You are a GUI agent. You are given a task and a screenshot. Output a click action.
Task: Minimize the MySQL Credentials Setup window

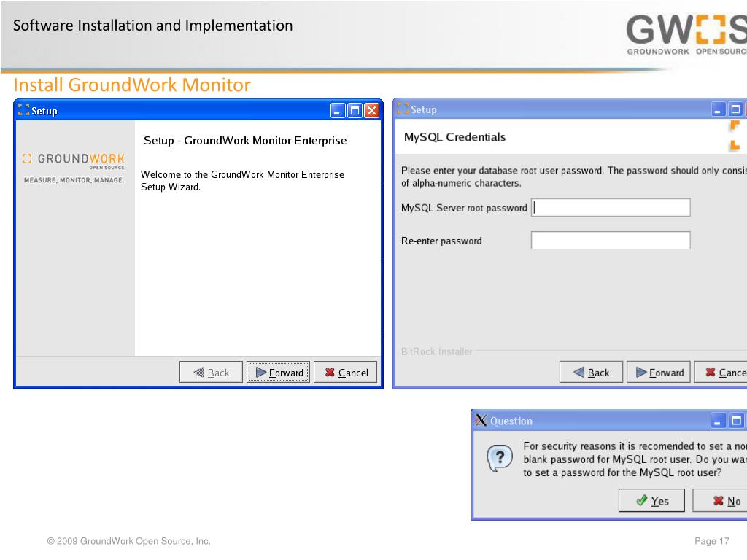tap(718, 109)
